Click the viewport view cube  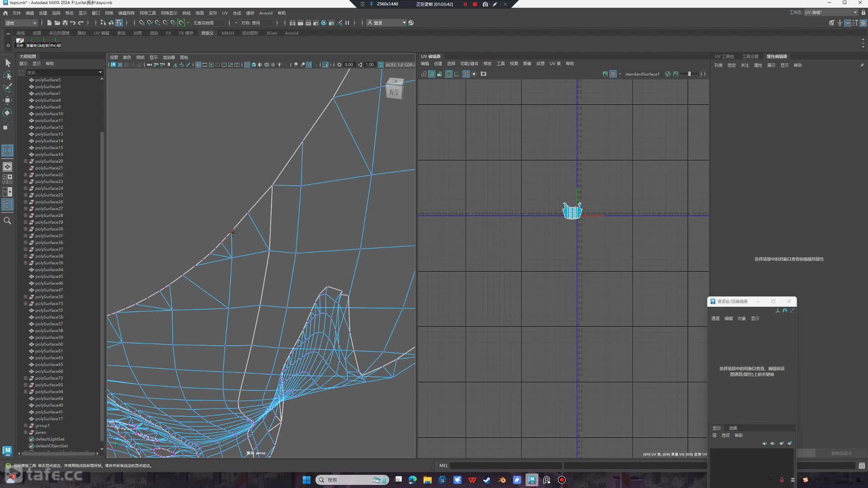point(394,89)
